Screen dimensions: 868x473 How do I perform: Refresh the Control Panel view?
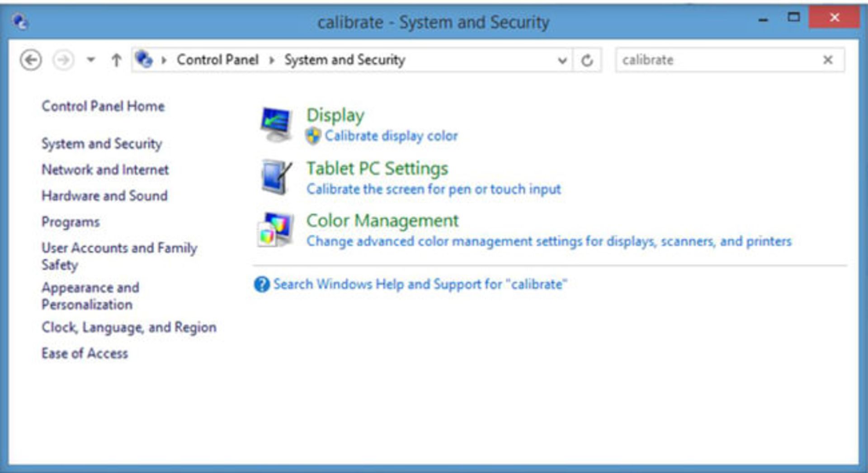[587, 60]
